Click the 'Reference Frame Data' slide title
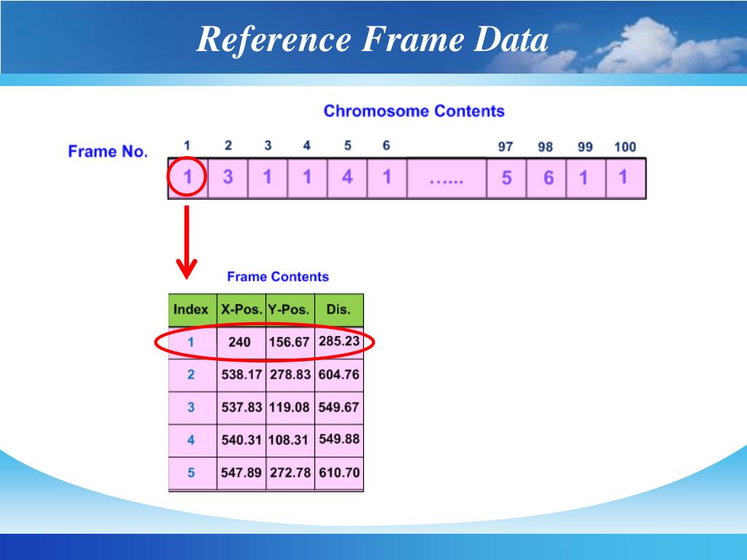Viewport: 747px width, 560px height. pyautogui.click(x=372, y=39)
